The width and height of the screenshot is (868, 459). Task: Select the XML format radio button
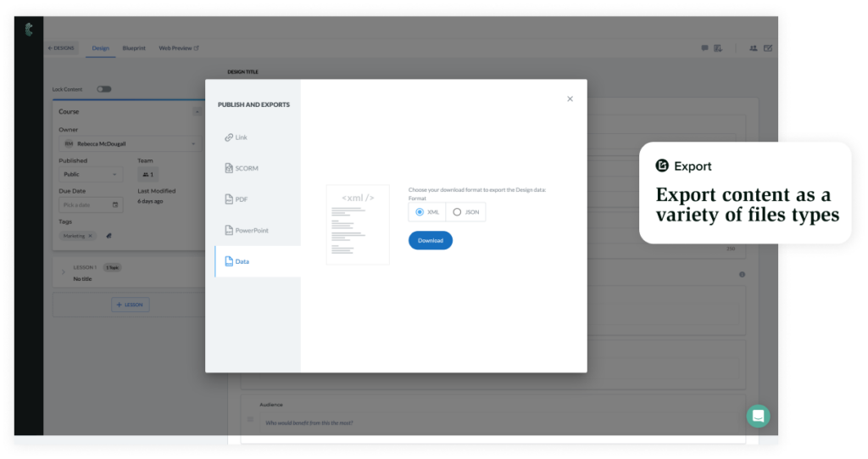pos(420,212)
